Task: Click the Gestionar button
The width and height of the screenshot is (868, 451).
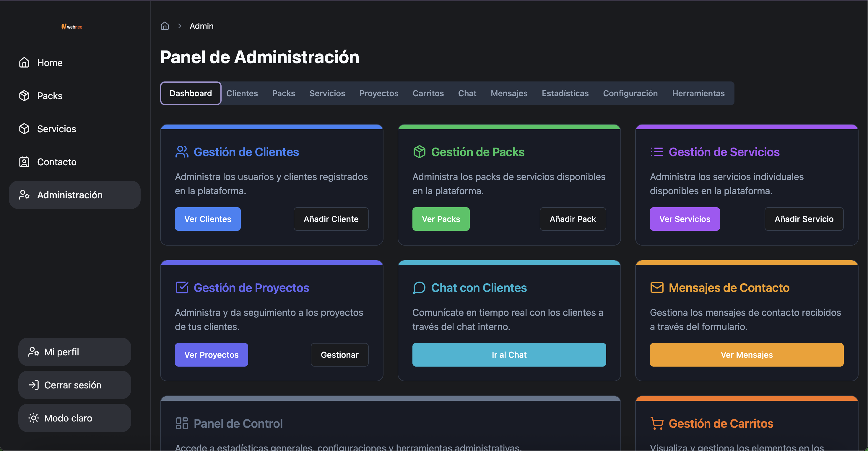Action: pos(339,354)
